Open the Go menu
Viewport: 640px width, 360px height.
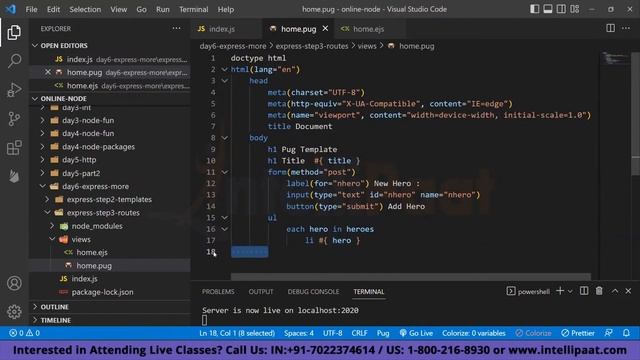point(141,9)
